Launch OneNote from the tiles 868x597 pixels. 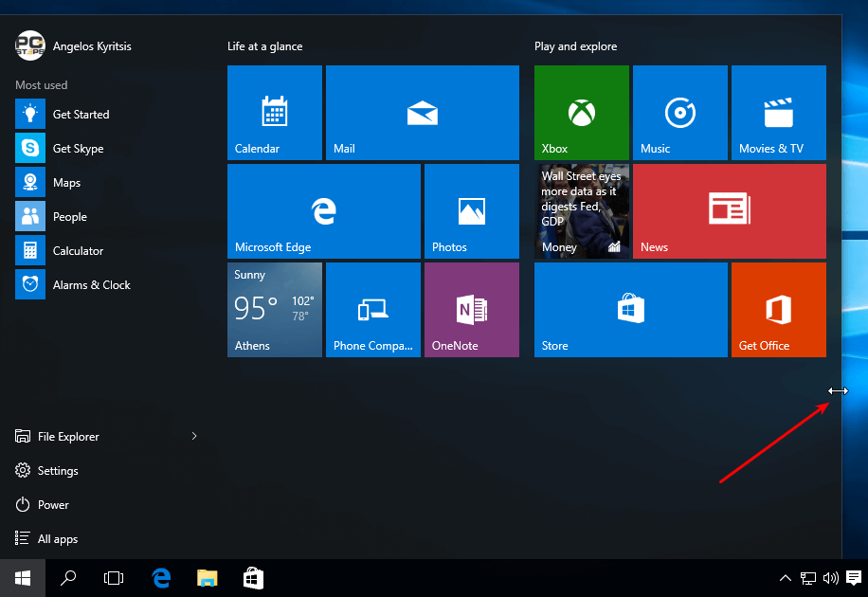click(x=471, y=309)
